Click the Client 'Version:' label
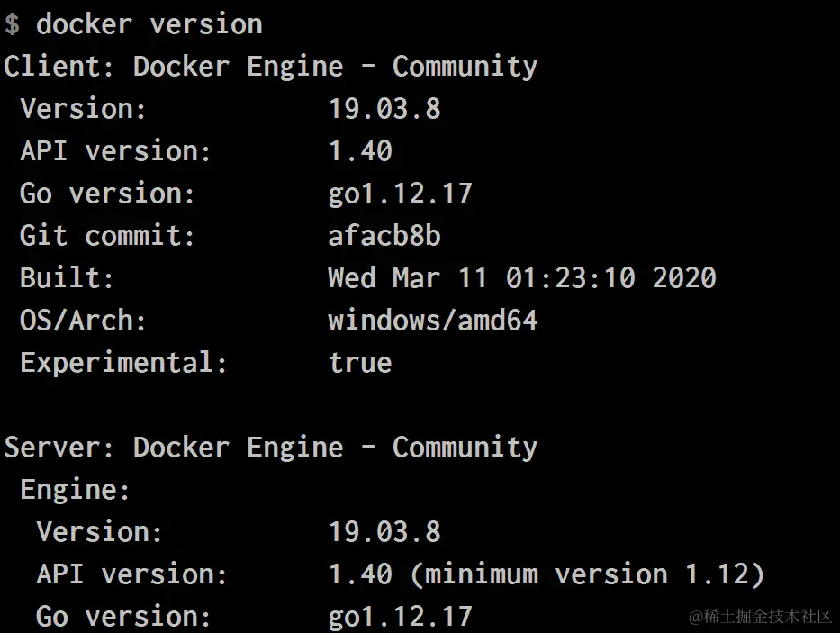 [83, 109]
